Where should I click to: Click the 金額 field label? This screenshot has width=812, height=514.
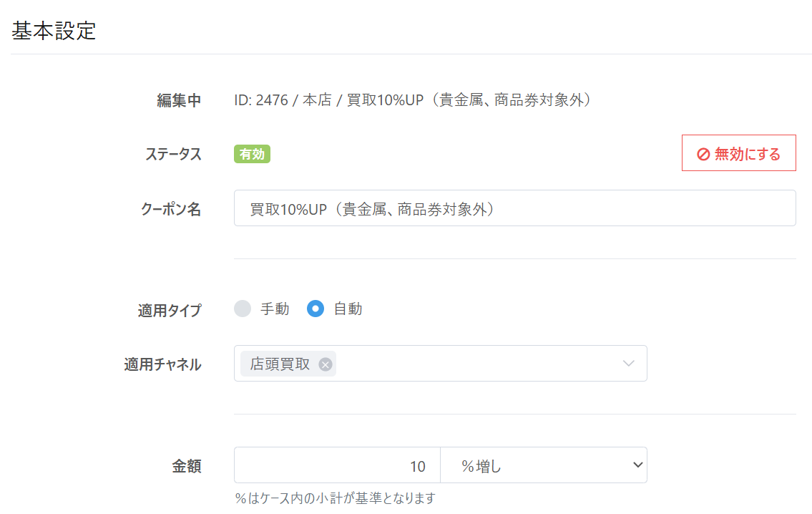coord(187,467)
